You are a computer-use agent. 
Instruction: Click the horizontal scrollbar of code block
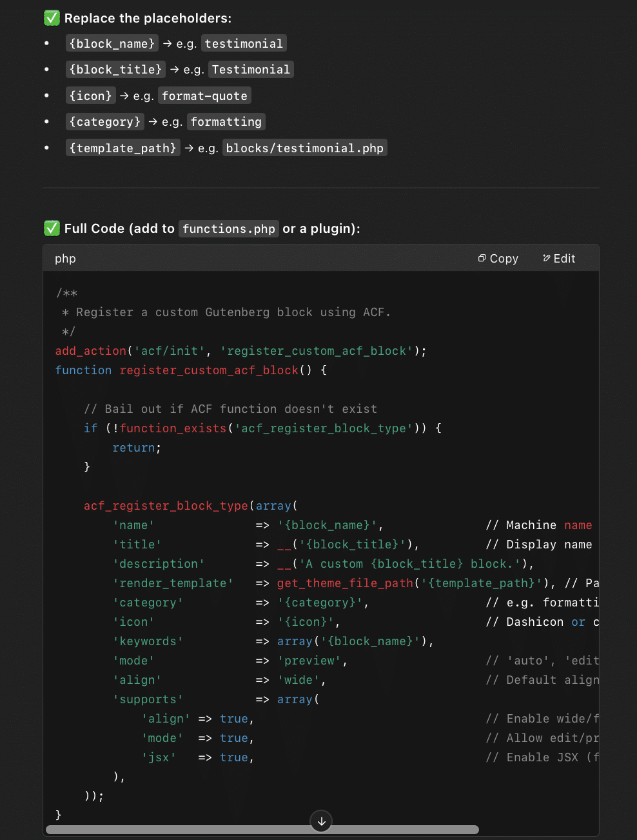click(262, 830)
